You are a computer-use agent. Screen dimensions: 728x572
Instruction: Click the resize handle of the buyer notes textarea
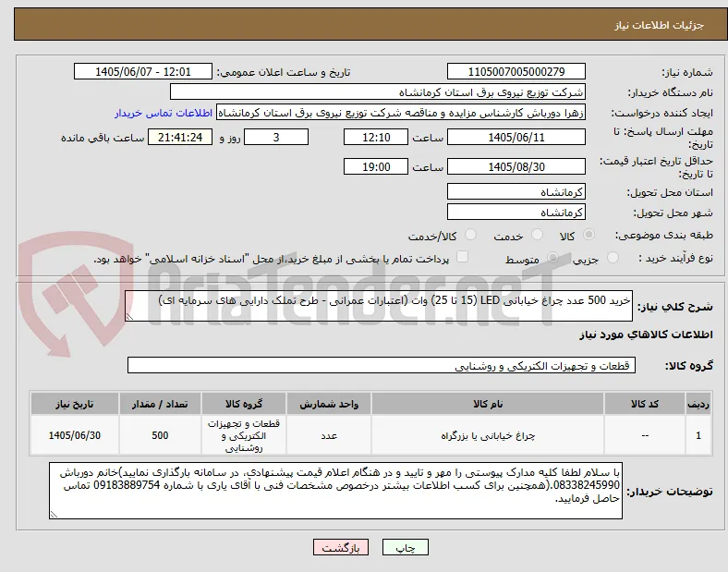tap(54, 515)
